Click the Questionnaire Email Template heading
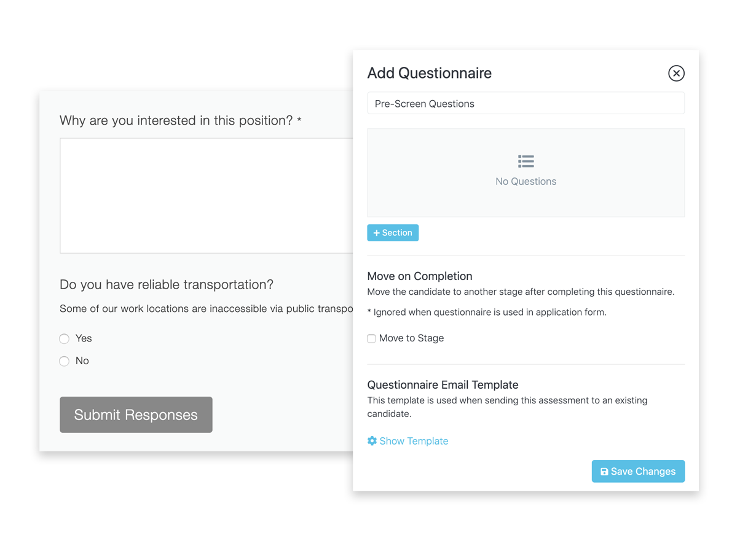Viewport: 756px width, 541px height. click(443, 385)
